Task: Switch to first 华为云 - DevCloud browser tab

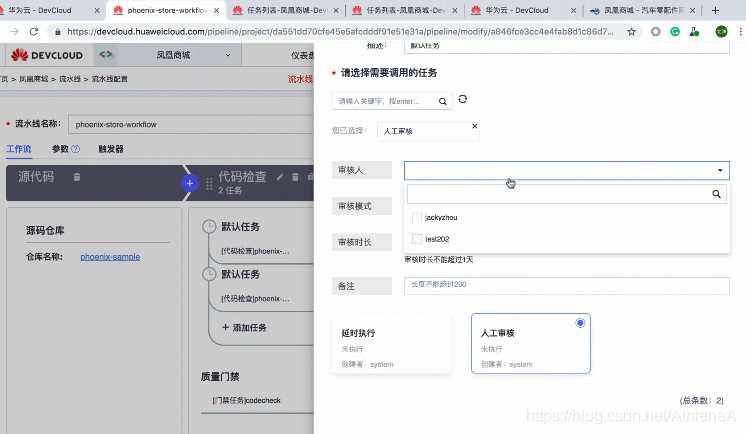Action: coord(50,10)
